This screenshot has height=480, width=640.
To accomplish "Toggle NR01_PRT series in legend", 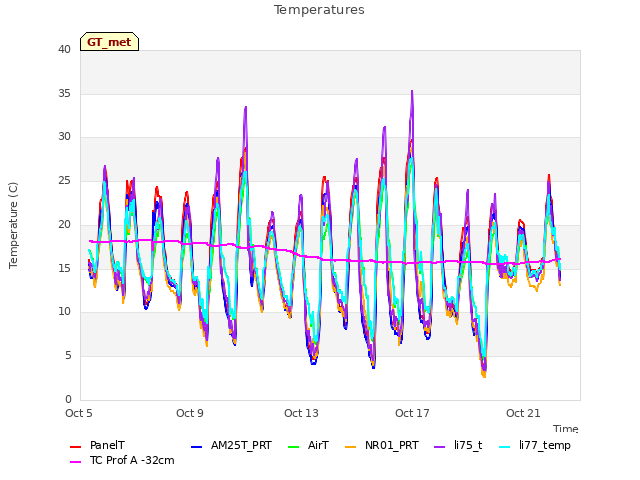I will (x=382, y=445).
